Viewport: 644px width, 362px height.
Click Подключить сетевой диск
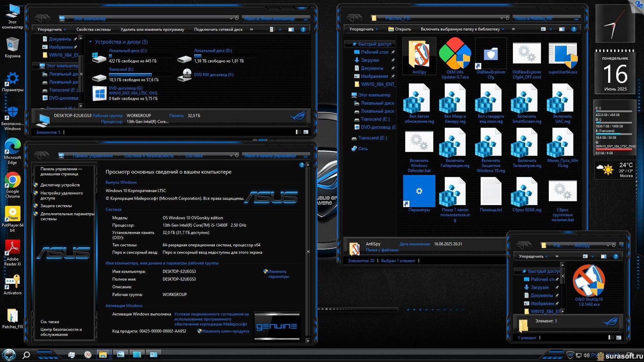[x=218, y=29]
